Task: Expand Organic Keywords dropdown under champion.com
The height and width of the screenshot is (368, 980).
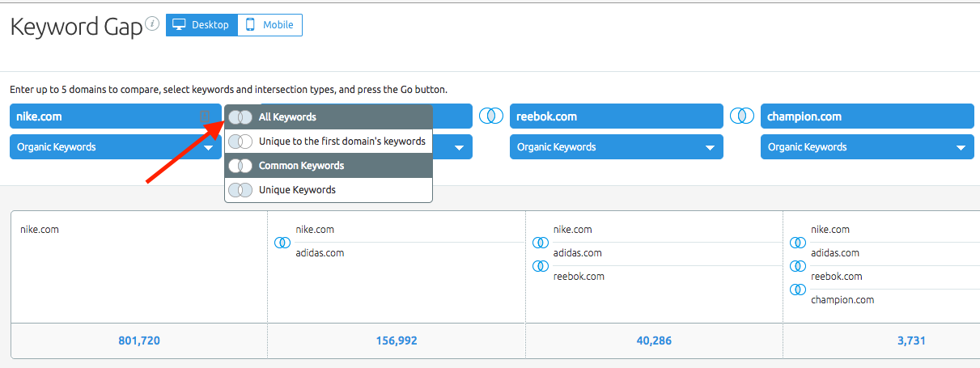Action: (868, 147)
